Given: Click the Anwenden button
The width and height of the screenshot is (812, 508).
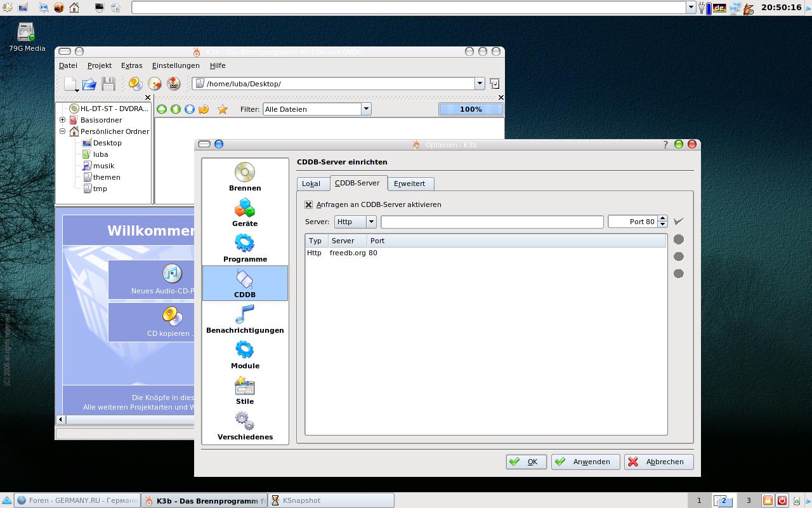Looking at the screenshot, I should pyautogui.click(x=586, y=462).
